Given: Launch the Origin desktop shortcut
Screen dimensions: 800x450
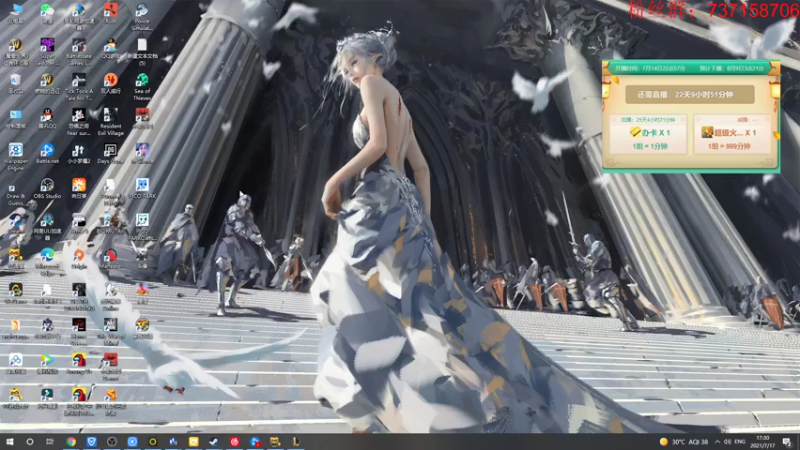Looking at the screenshot, I should coord(79,258).
